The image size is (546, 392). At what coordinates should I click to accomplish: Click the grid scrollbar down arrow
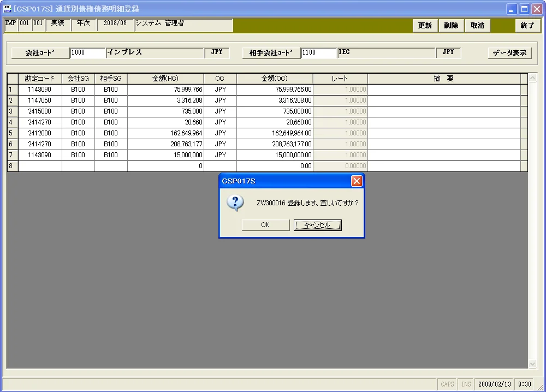click(532, 364)
